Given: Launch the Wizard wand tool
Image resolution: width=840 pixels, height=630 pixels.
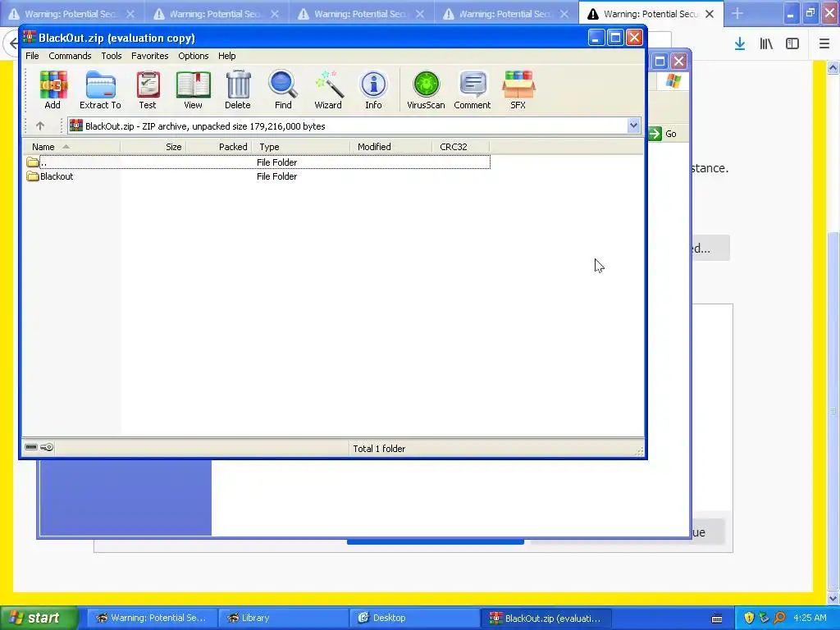Looking at the screenshot, I should coord(328,89).
